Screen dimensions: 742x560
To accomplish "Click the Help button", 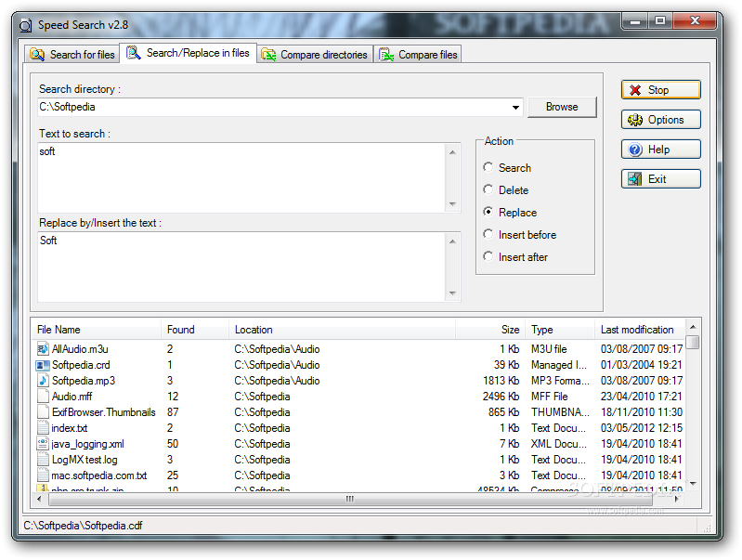I will point(660,150).
